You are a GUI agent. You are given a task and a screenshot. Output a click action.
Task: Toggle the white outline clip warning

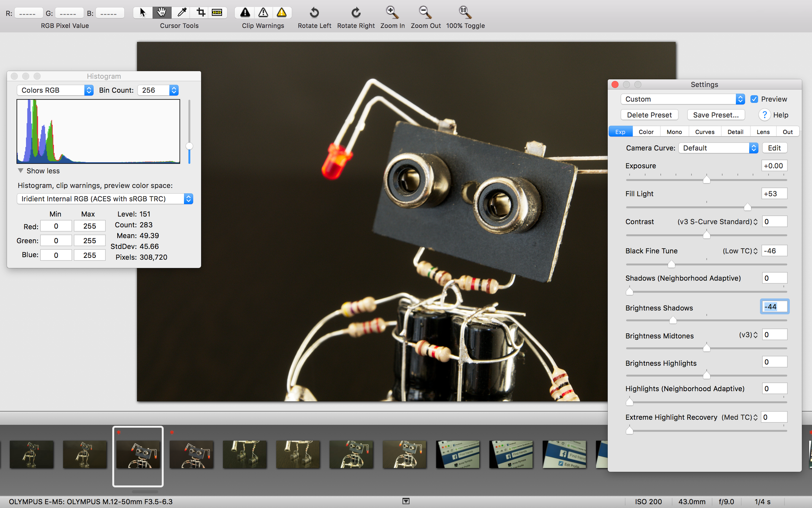(263, 13)
